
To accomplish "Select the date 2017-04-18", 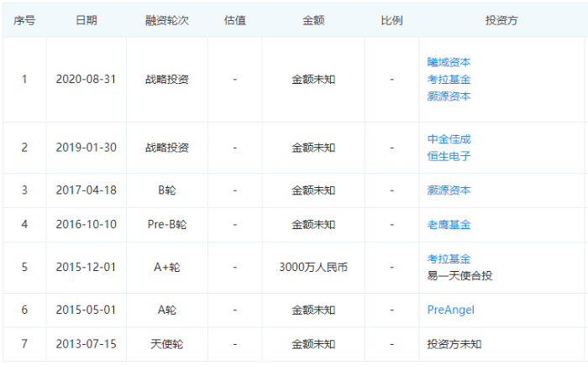I will [x=87, y=190].
